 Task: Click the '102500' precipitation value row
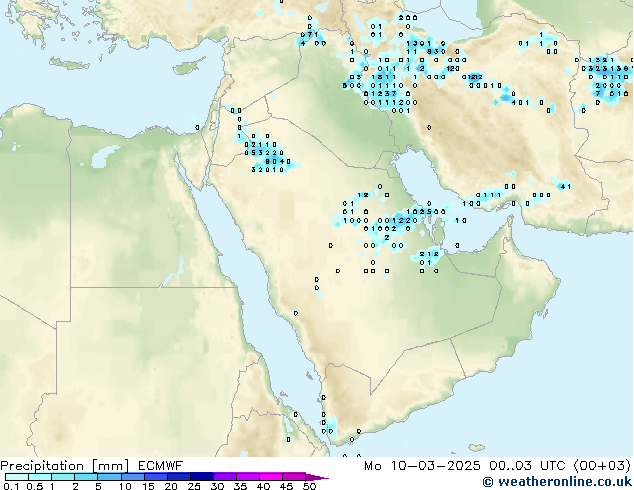426,212
